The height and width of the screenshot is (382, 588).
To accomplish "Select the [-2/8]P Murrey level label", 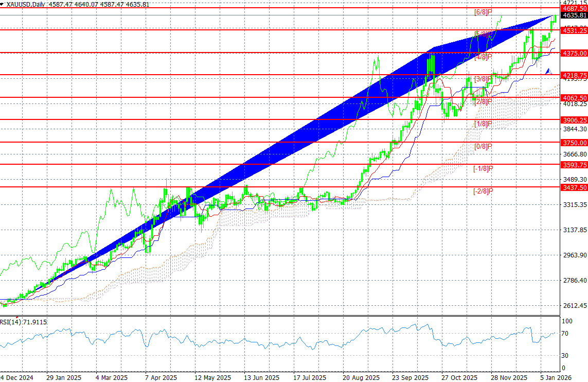I will click(484, 191).
